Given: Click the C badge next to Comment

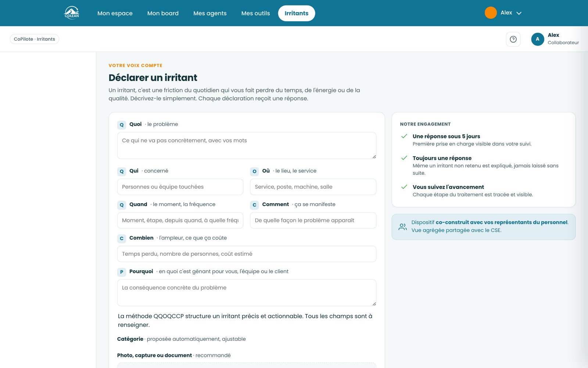Looking at the screenshot, I should pyautogui.click(x=254, y=205).
